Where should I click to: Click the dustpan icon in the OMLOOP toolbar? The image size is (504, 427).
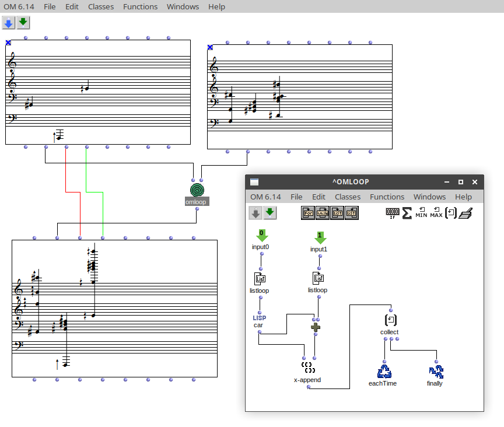[x=466, y=213]
